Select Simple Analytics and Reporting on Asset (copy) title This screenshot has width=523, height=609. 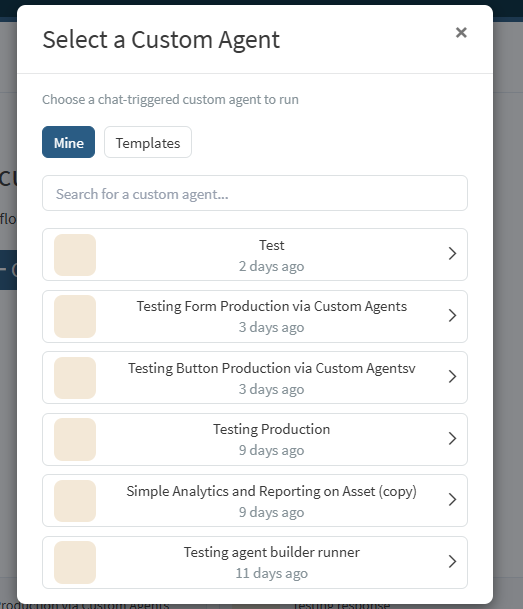tap(271, 491)
